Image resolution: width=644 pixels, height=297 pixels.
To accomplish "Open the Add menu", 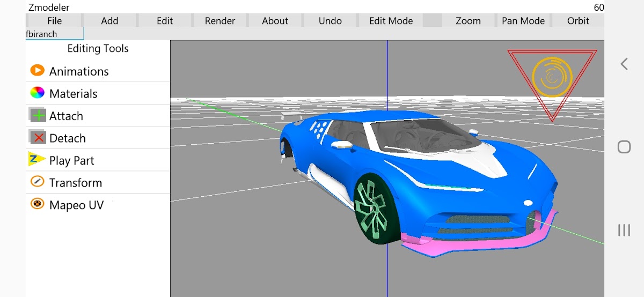I will [109, 21].
